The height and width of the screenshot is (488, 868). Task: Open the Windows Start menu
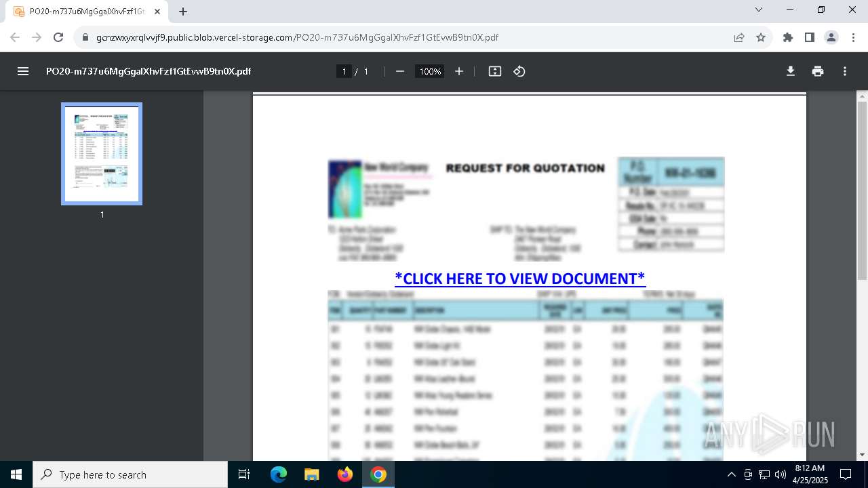16,474
